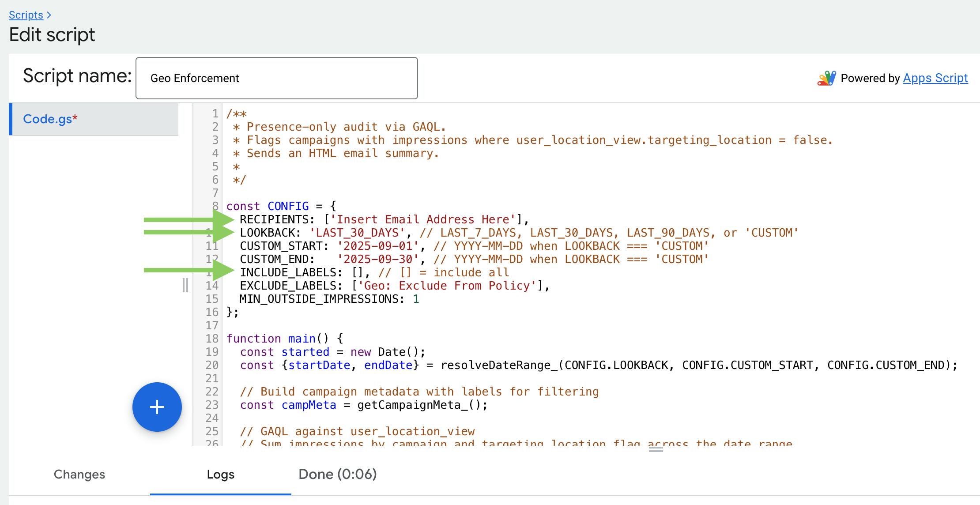Open the Scripts breadcrumb link

[x=26, y=15]
